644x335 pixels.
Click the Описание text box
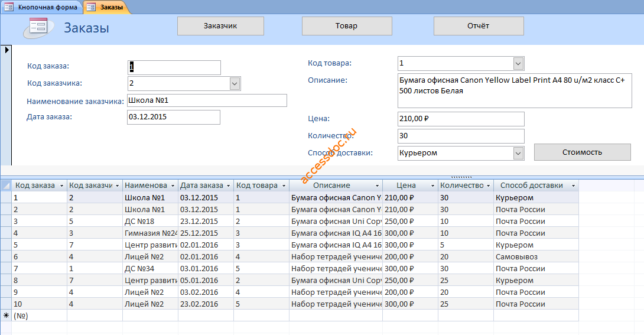[515, 91]
